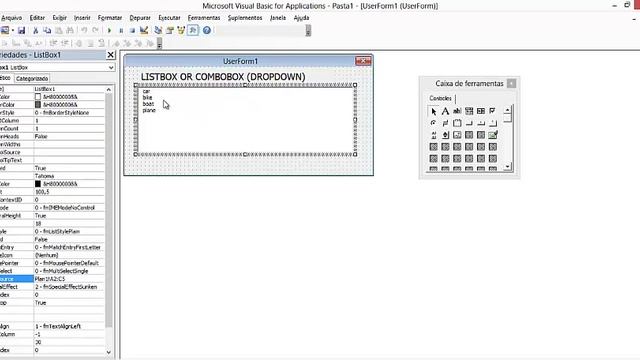This screenshot has width=640, height=360.
Task: Switch to the Categorizado properties tab
Action: (x=32, y=78)
